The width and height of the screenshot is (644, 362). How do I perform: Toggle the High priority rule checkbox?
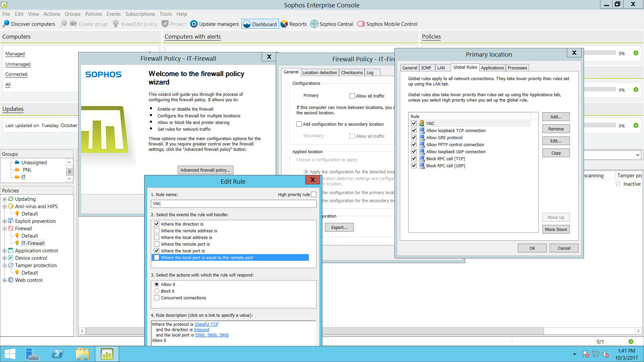point(314,194)
